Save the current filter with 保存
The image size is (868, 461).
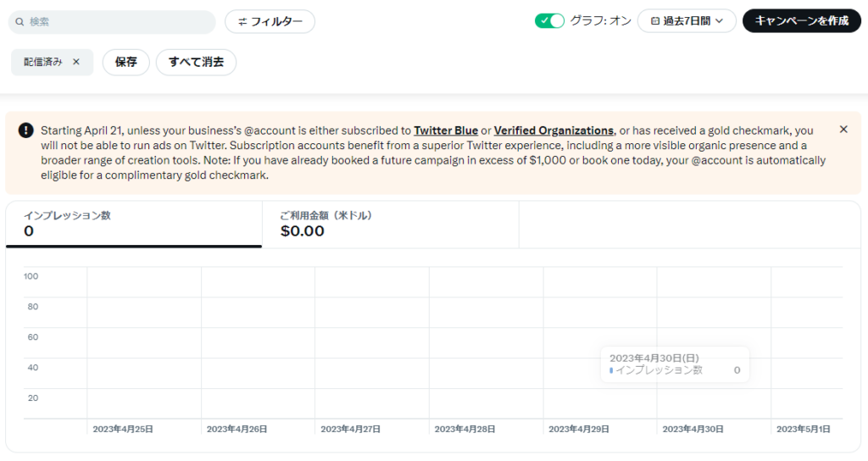pyautogui.click(x=125, y=62)
